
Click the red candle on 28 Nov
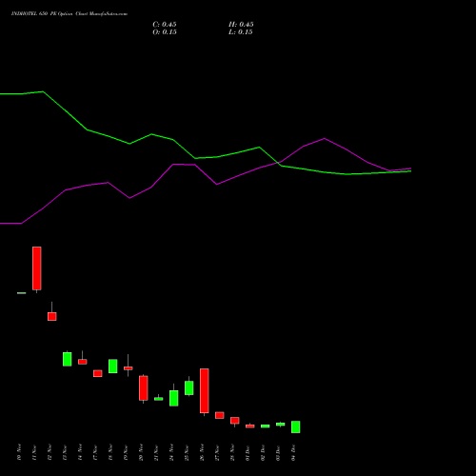tap(235, 421)
